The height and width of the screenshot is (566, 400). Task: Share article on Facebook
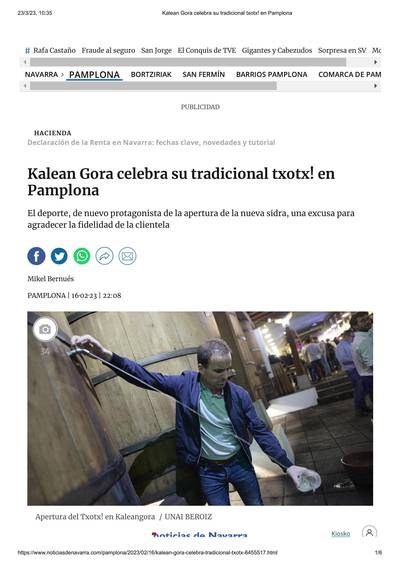(x=36, y=256)
